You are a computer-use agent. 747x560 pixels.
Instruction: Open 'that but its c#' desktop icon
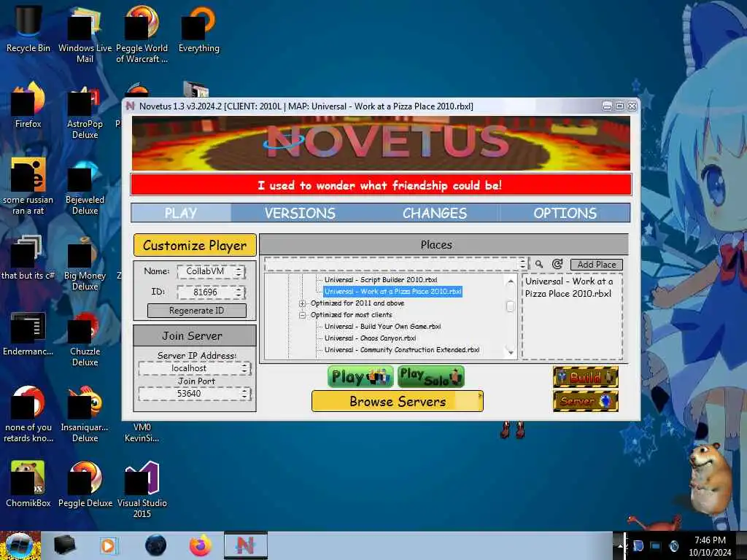click(28, 257)
